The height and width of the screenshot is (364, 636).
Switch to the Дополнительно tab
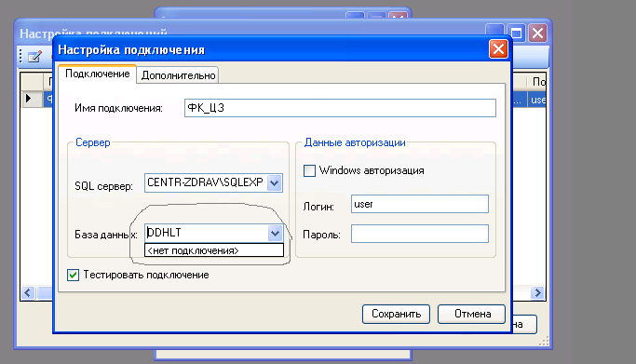(178, 75)
